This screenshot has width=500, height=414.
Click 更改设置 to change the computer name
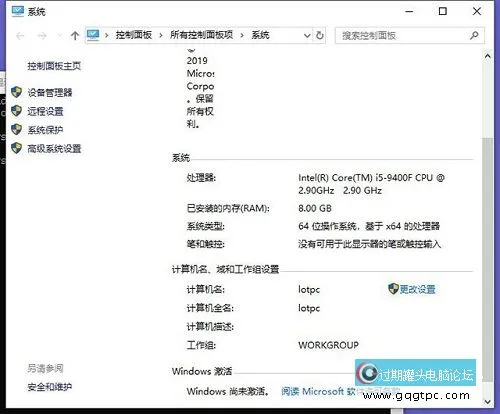pos(417,289)
